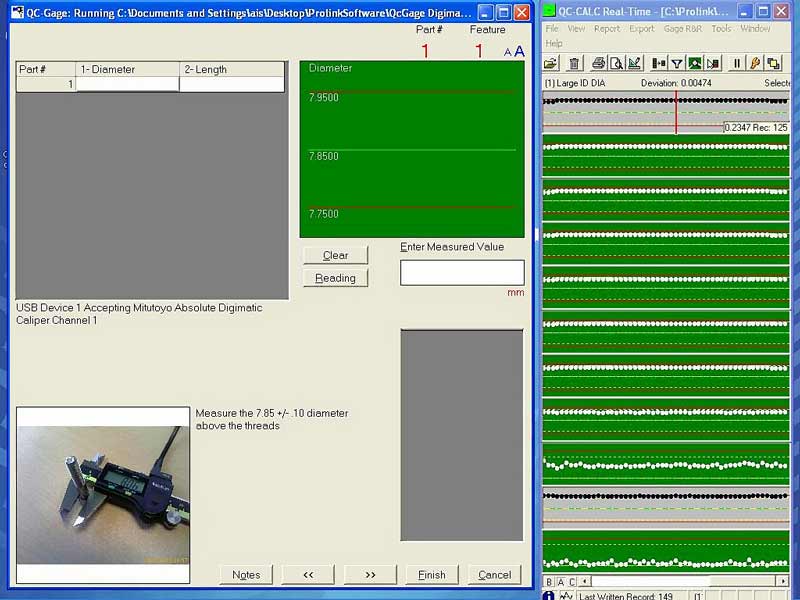Click the wrench settings icon
Screen dimensions: 800x600
(x=756, y=63)
